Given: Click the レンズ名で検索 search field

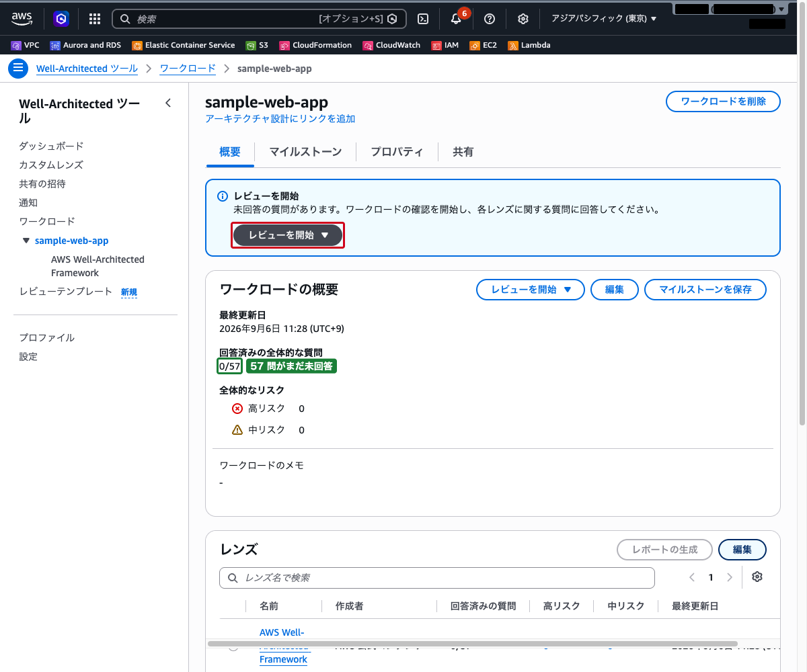Looking at the screenshot, I should [437, 578].
